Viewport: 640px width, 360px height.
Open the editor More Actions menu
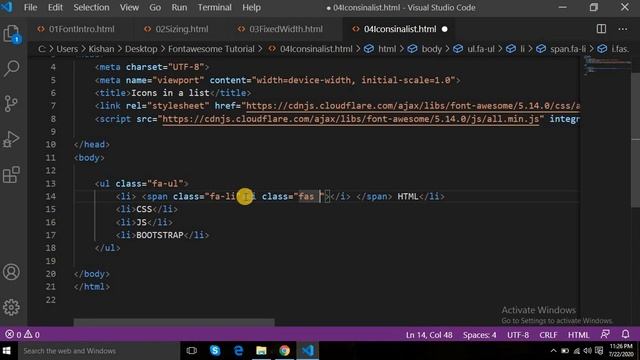coord(622,29)
